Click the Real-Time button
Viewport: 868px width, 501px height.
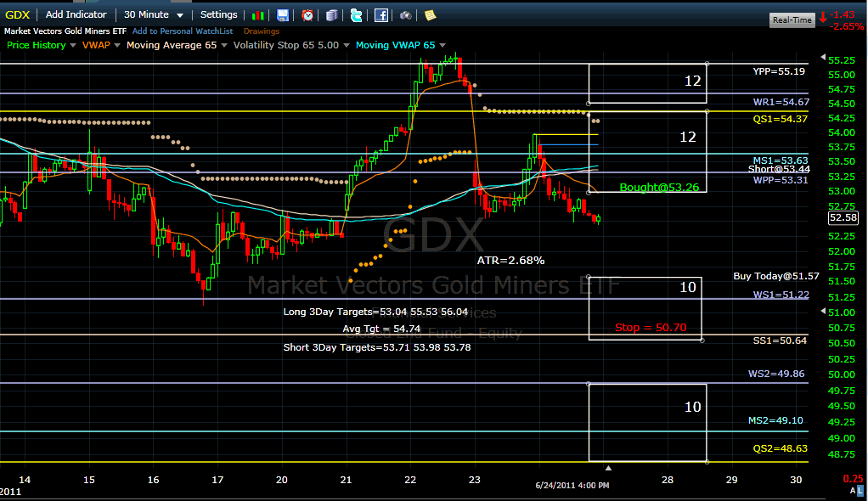pyautogui.click(x=792, y=20)
